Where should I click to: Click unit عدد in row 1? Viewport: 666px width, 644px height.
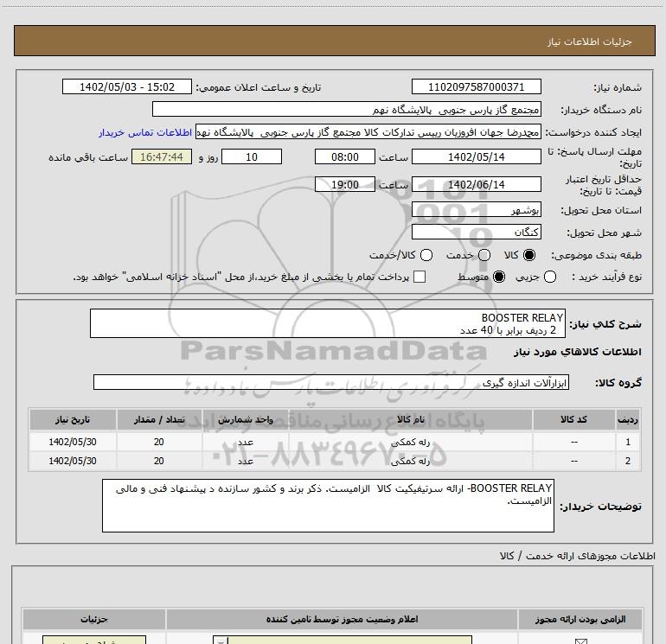tap(246, 442)
